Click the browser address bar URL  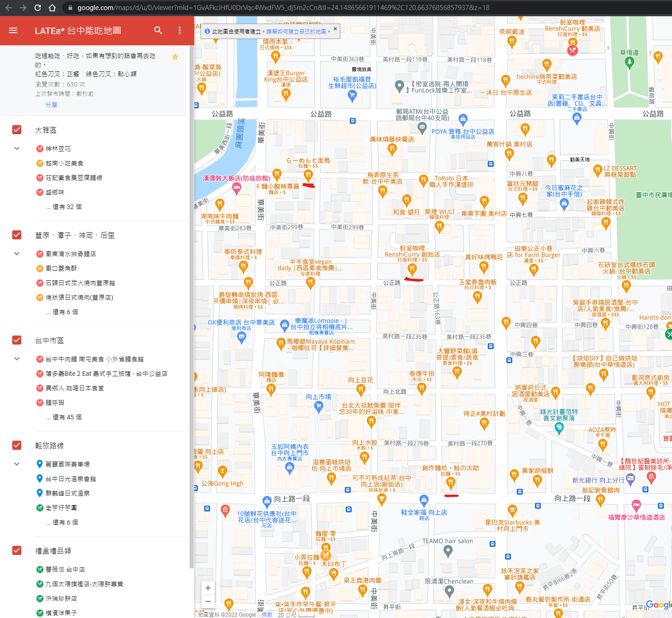pos(283,8)
